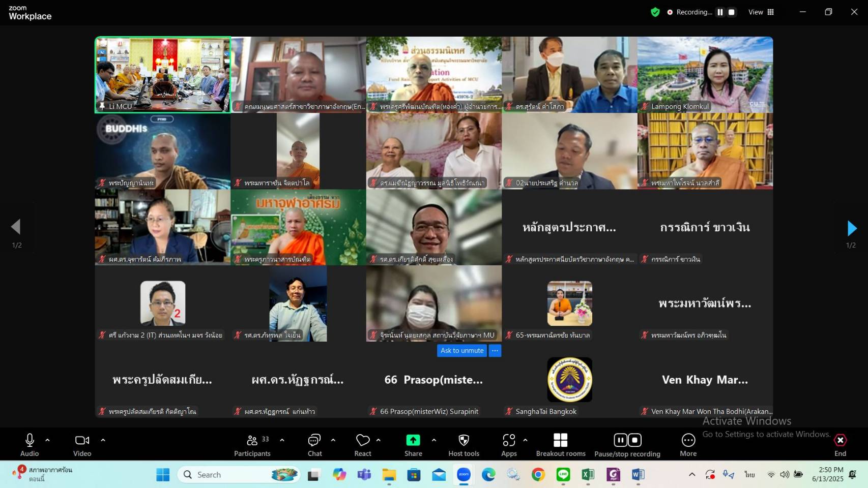
Task: Go to previous gallery page arrow
Action: click(16, 227)
